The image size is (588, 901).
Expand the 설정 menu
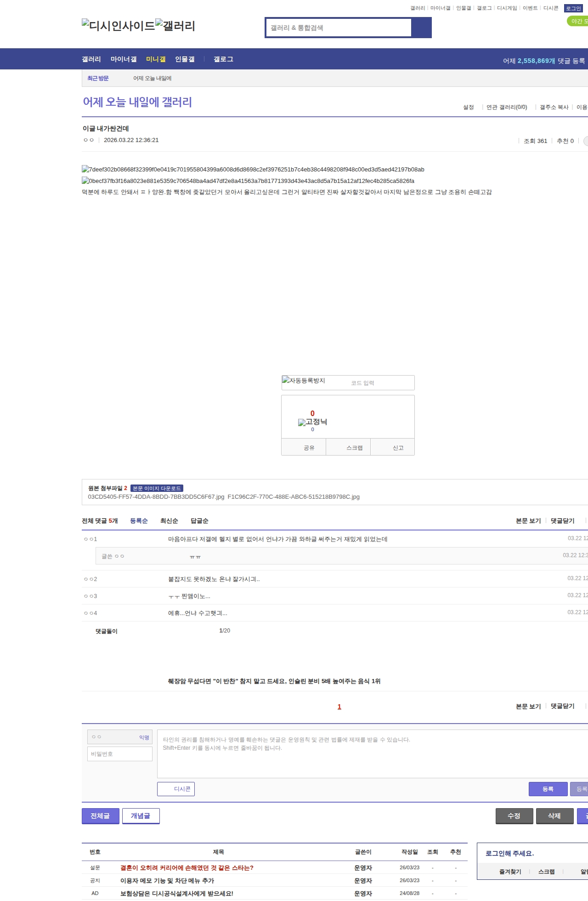coord(469,107)
